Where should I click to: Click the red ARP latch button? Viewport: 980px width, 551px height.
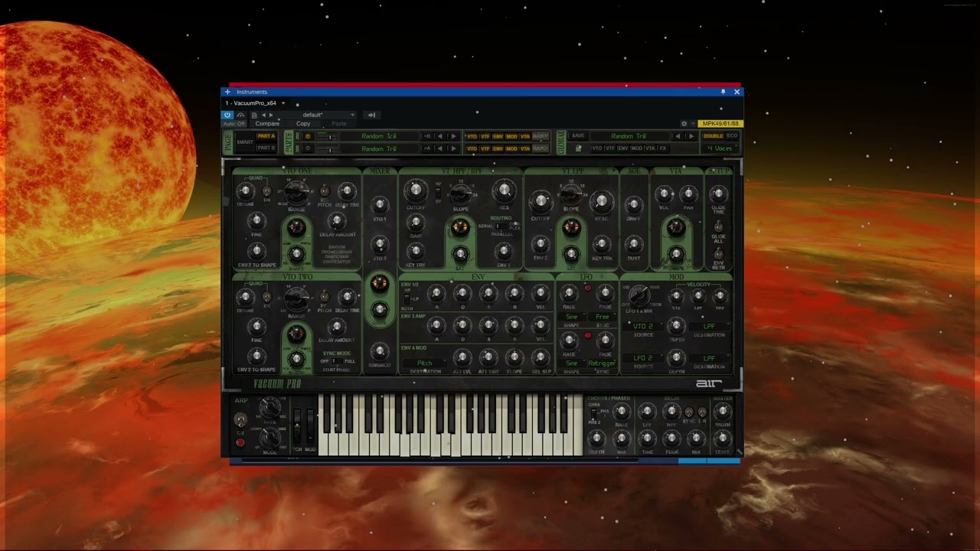point(240,442)
